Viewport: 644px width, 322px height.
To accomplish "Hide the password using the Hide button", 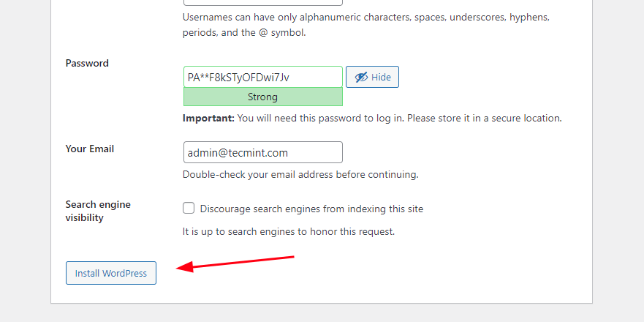I will (x=372, y=78).
